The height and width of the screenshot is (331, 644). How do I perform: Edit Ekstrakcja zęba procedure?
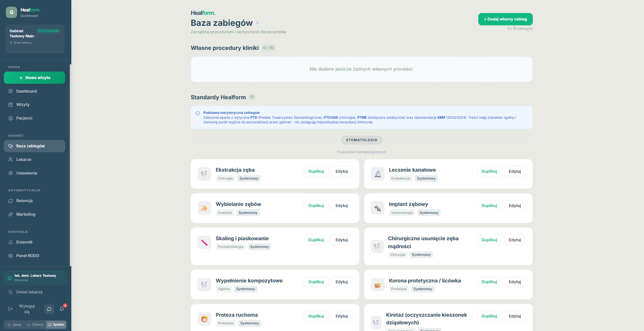pos(341,171)
